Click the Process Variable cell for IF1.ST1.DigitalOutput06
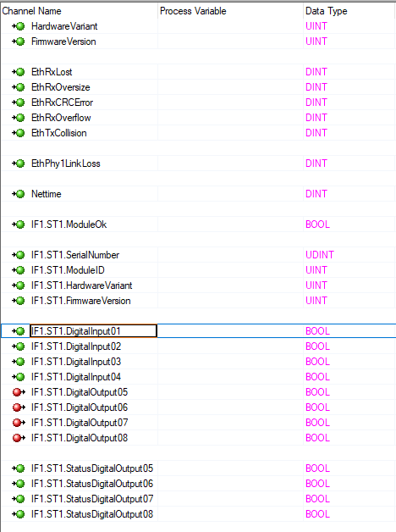Image resolution: width=396 pixels, height=532 pixels. pos(230,407)
